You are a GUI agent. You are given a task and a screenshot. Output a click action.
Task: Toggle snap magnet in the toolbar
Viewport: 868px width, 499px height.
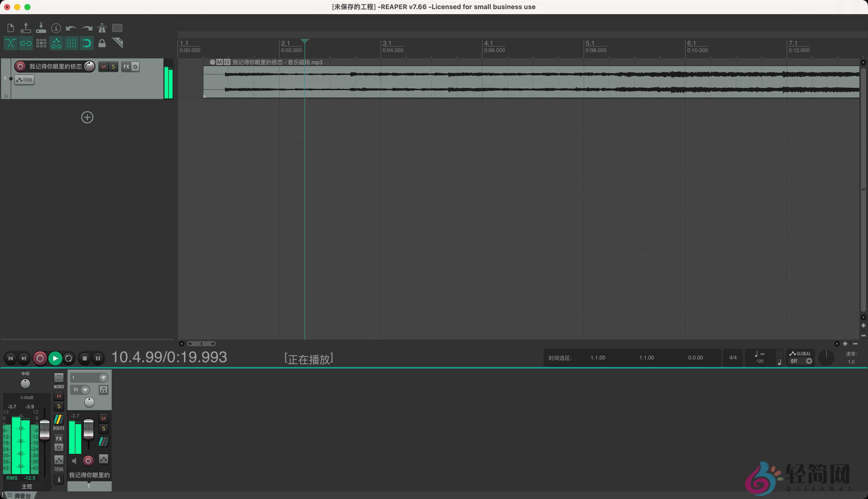(87, 43)
